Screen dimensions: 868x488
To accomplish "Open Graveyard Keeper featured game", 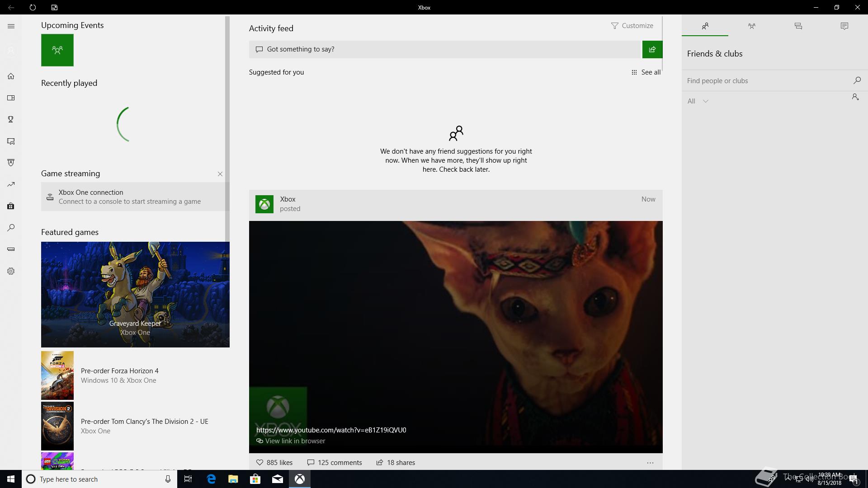I will pyautogui.click(x=135, y=295).
